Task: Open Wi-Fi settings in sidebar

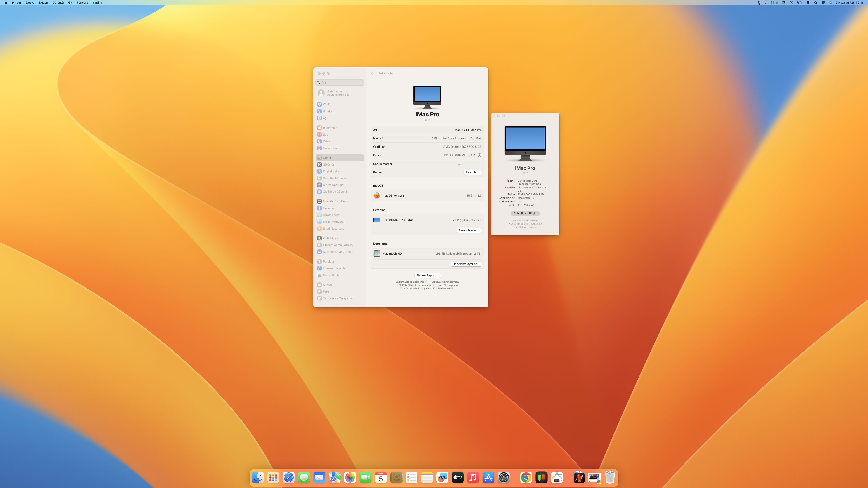Action: 326,104
